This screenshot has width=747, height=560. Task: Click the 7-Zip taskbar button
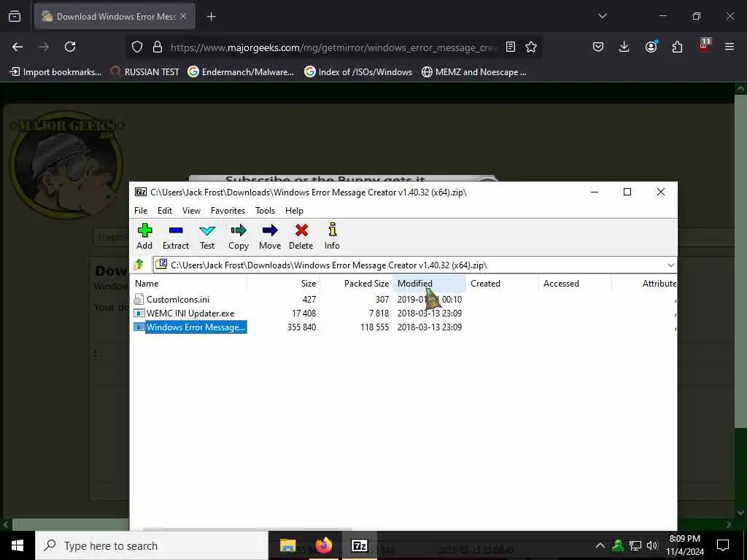360,545
